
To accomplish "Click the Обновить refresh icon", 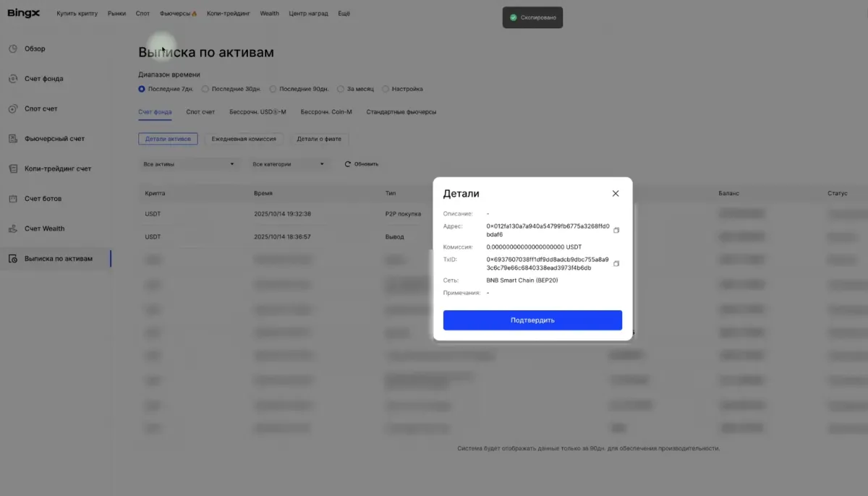I will click(348, 163).
